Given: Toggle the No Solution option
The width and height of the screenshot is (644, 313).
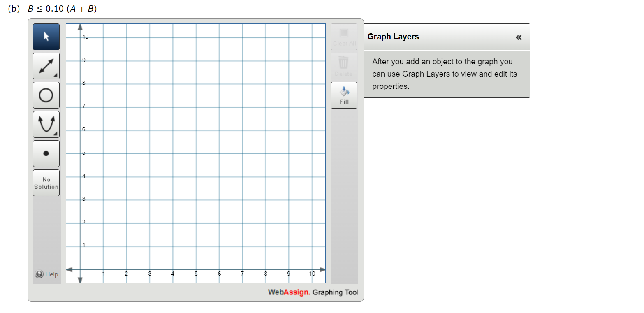Looking at the screenshot, I should click(x=46, y=182).
